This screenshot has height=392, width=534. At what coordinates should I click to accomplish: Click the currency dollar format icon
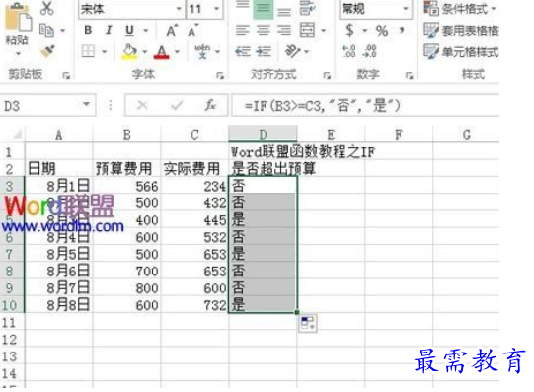click(x=349, y=31)
